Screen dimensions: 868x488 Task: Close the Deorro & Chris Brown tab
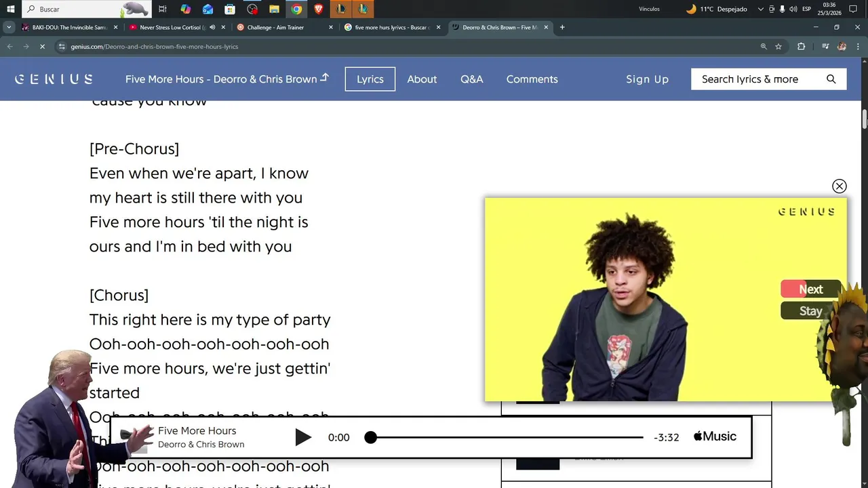coord(546,27)
